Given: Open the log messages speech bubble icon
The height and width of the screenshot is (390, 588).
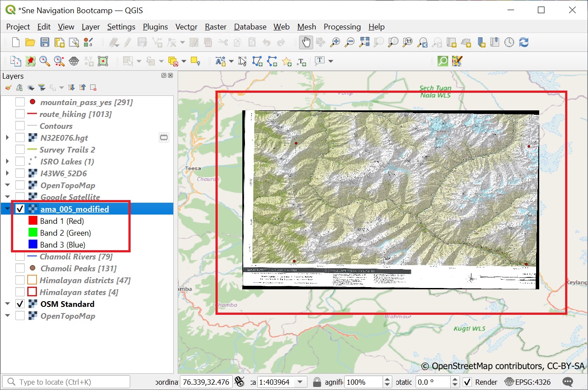Looking at the screenshot, I should tap(568, 382).
